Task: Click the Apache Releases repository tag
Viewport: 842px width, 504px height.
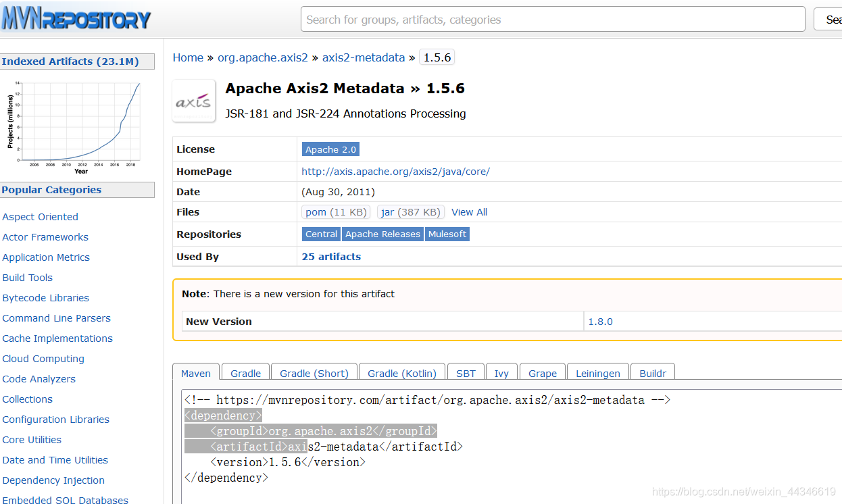Action: click(x=382, y=234)
